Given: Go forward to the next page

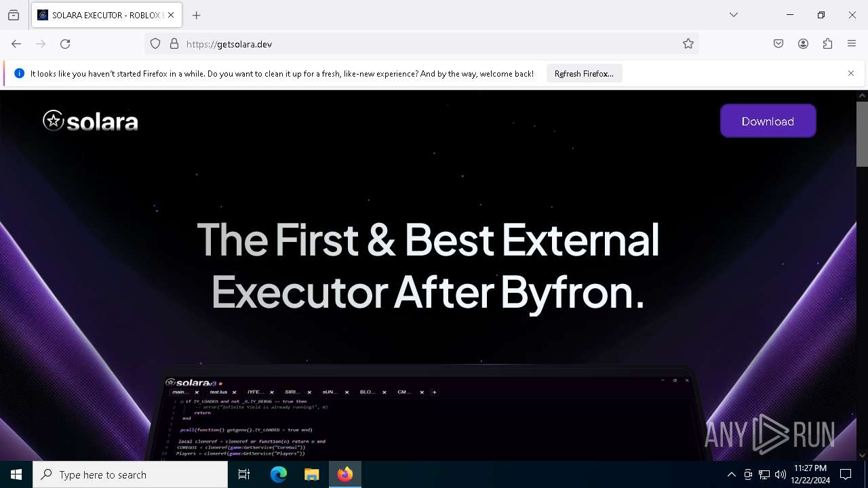Looking at the screenshot, I should point(41,44).
